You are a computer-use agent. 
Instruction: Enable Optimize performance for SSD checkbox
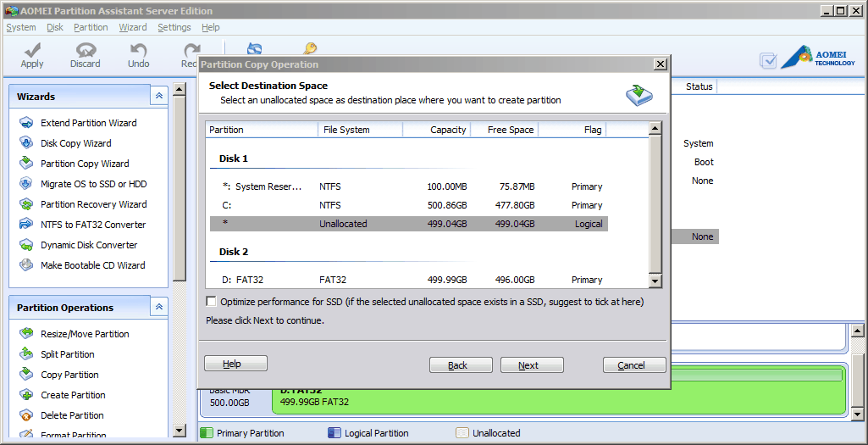[211, 302]
